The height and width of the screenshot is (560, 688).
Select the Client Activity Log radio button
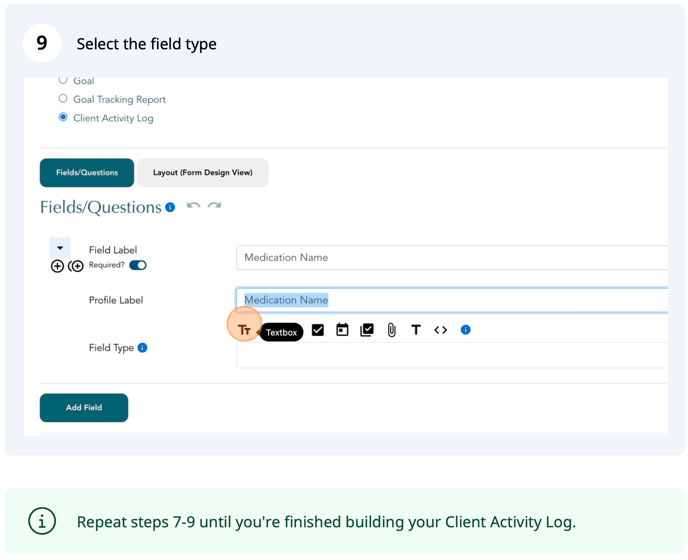click(x=63, y=117)
